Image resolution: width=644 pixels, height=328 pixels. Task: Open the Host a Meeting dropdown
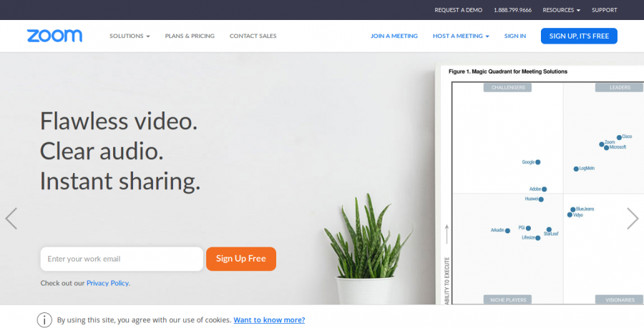[x=461, y=36]
